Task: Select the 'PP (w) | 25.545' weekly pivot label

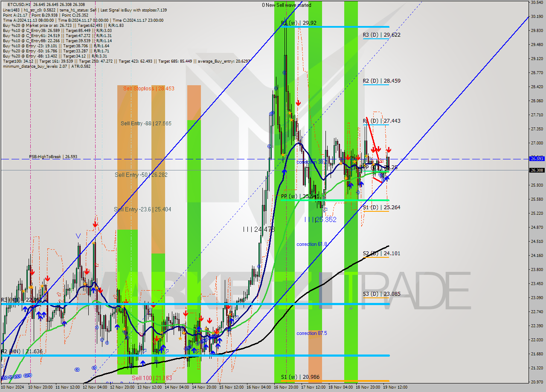Action: 300,196
